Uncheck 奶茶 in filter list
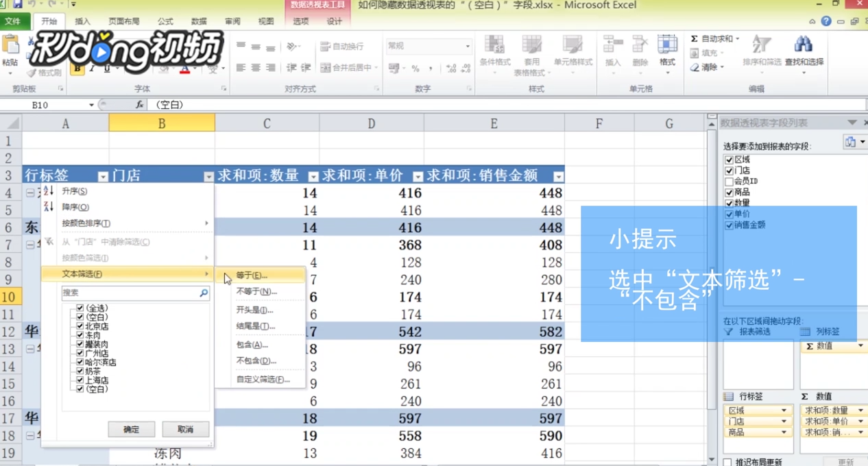Viewport: 868px width, 466px height. pyautogui.click(x=80, y=371)
